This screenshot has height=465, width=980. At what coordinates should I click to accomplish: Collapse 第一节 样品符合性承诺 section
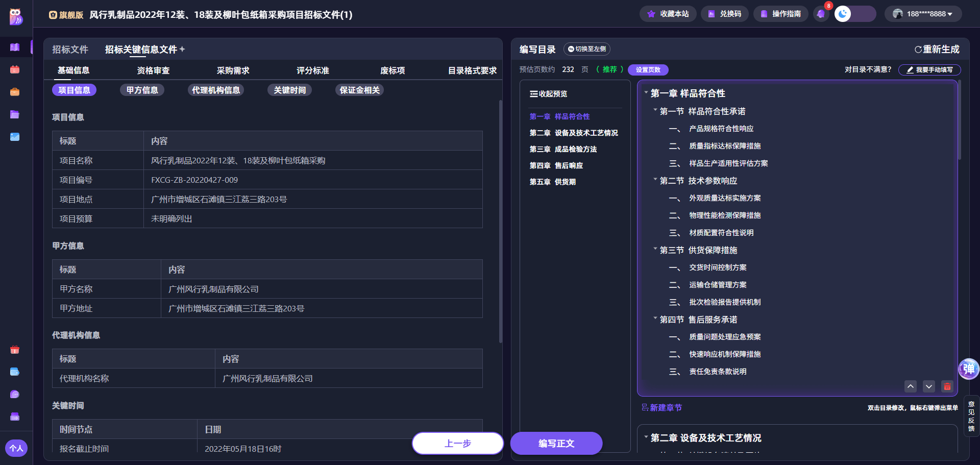pyautogui.click(x=656, y=111)
